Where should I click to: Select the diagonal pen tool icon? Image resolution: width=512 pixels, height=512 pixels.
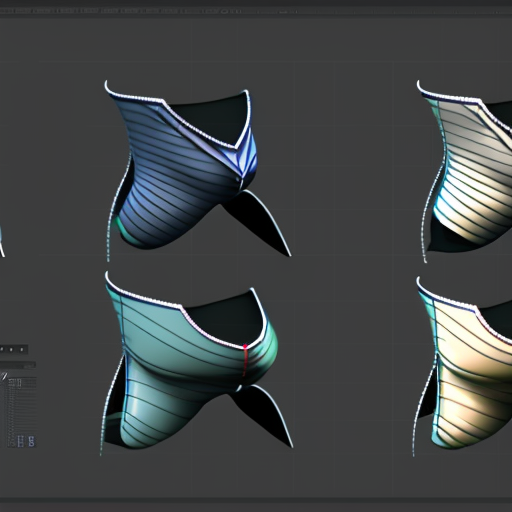[4, 376]
